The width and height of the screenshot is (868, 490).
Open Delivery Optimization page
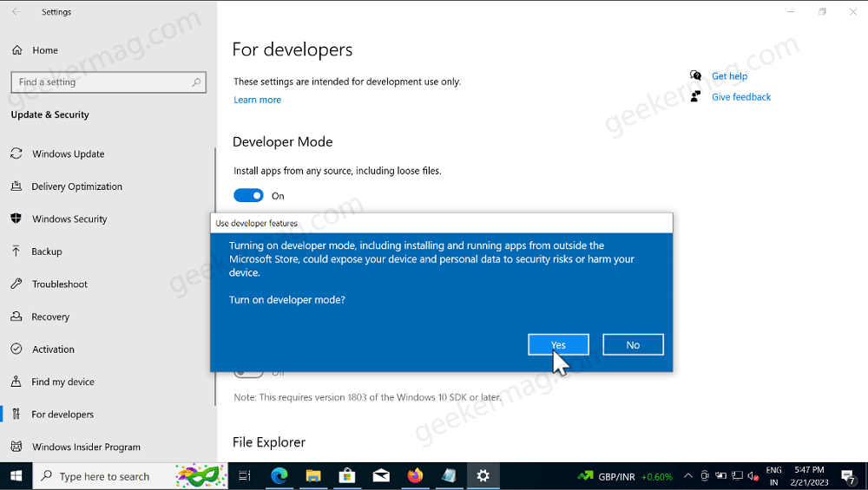(x=77, y=186)
